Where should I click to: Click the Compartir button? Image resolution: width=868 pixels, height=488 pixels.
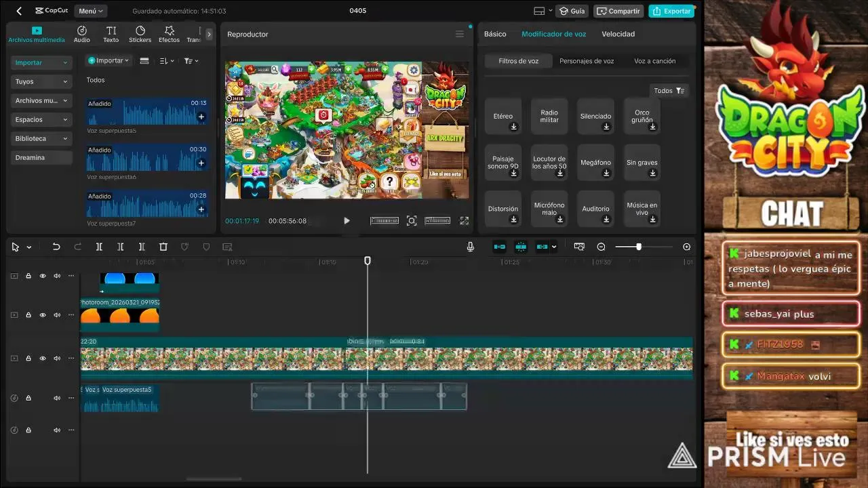click(x=618, y=11)
